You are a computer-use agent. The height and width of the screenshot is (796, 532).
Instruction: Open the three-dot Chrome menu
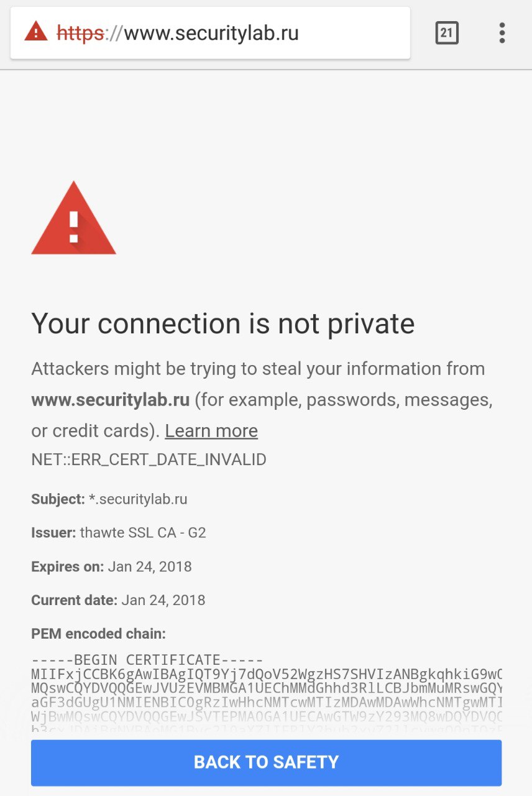tap(502, 33)
